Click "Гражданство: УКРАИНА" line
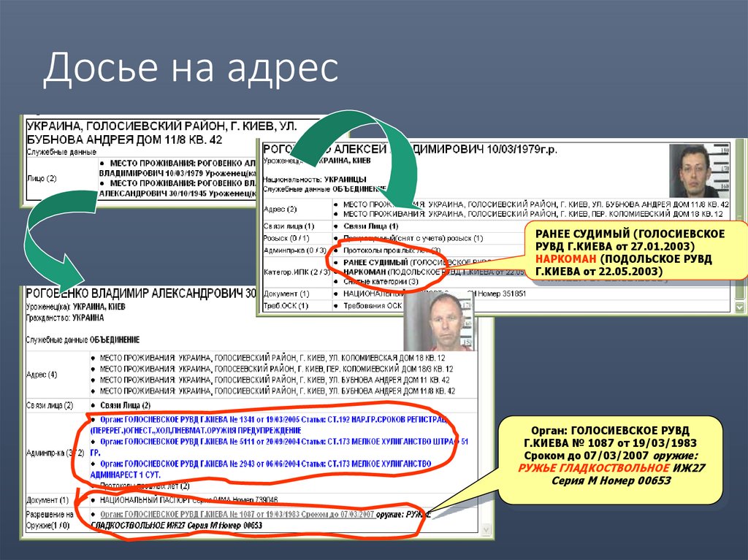The image size is (748, 560). tap(65, 318)
